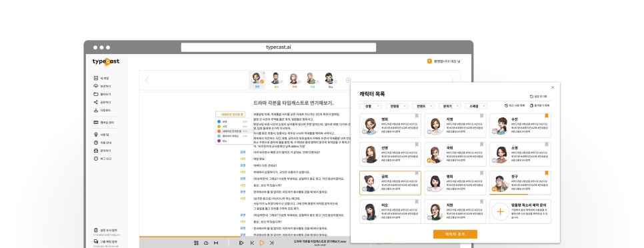Screen dimensions: 644x248
Task: Click the orange play button in bottom player
Action: (262, 243)
